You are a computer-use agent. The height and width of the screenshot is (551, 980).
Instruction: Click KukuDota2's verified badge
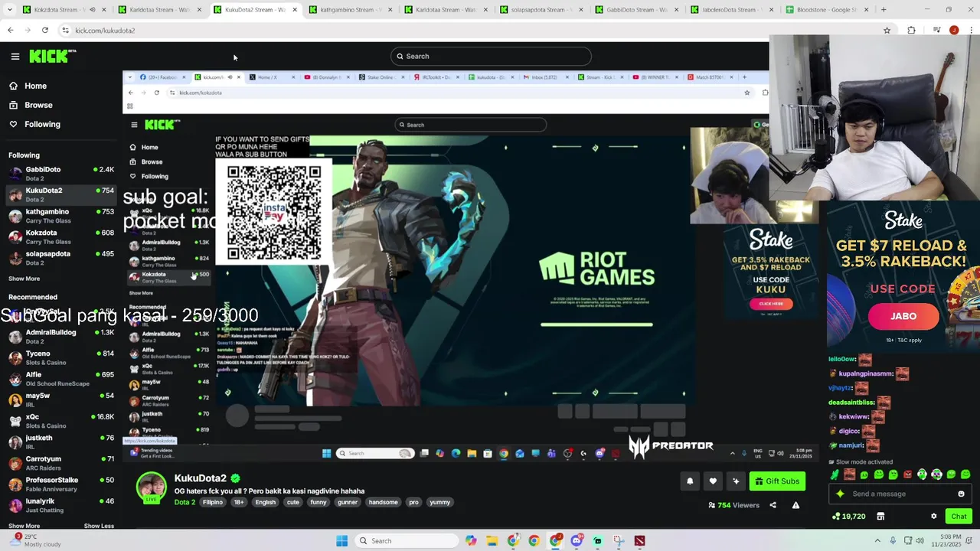pos(236,478)
